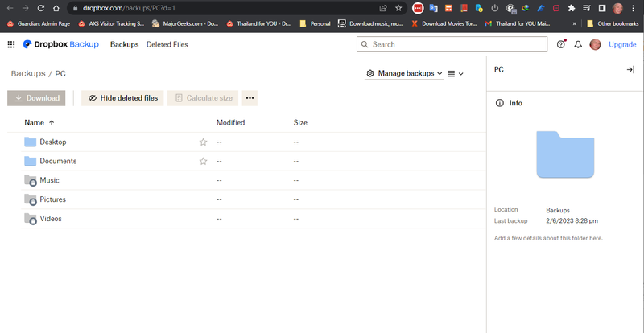Open the Download music bookmark
The image size is (644, 333).
[371, 23]
